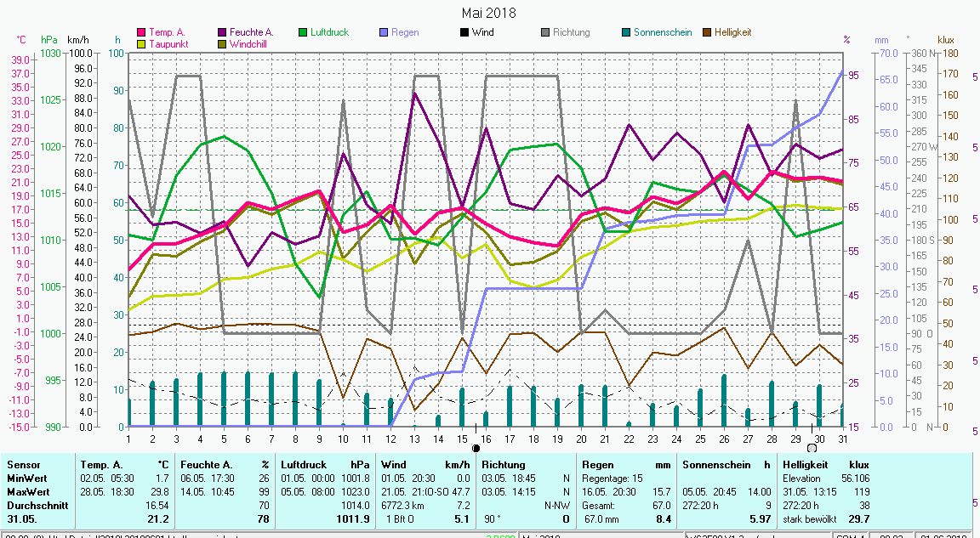
Task: Click the hPa axis unit label
Action: (49, 40)
